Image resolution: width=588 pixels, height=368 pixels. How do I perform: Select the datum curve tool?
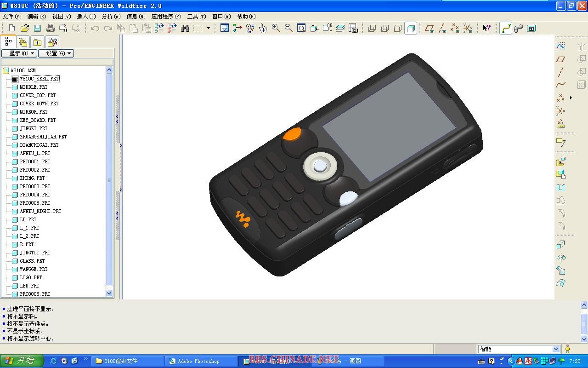(561, 85)
